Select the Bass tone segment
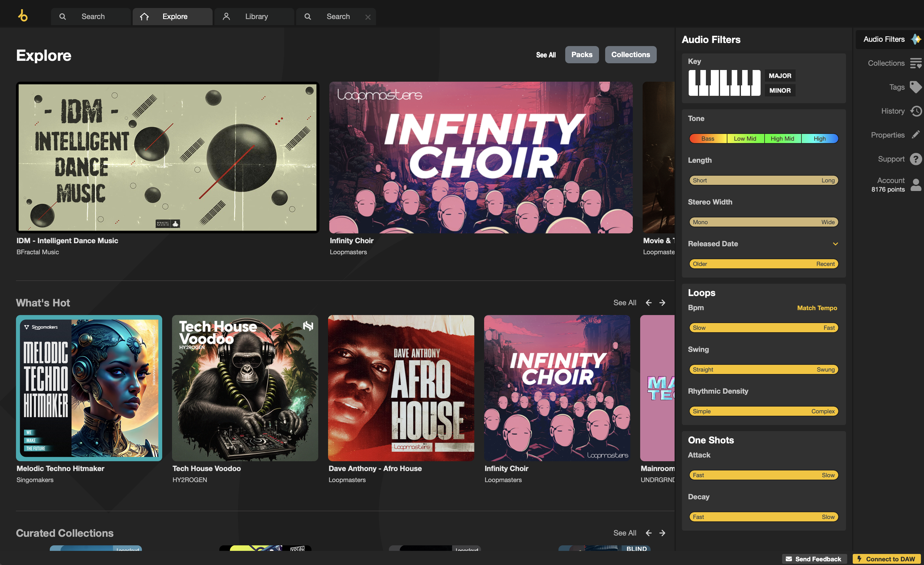 click(708, 138)
